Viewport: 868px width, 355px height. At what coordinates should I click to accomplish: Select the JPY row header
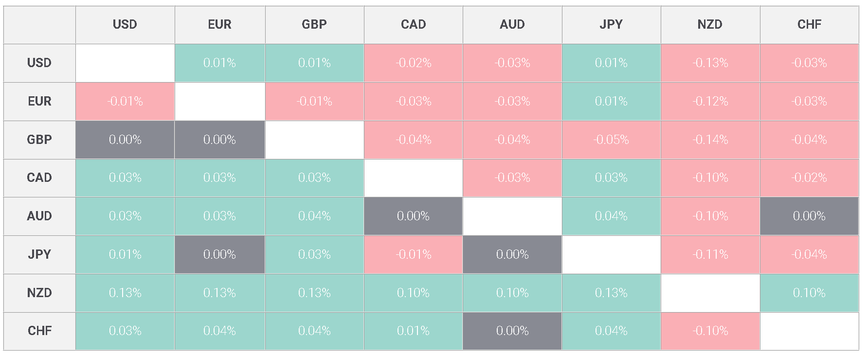coord(39,254)
